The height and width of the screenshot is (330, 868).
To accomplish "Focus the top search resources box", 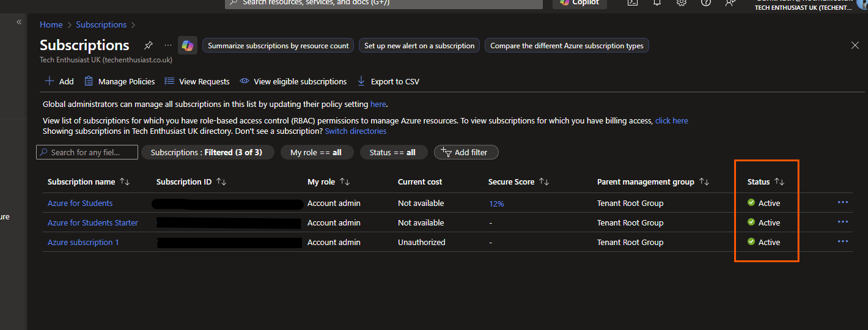I will pos(384,4).
